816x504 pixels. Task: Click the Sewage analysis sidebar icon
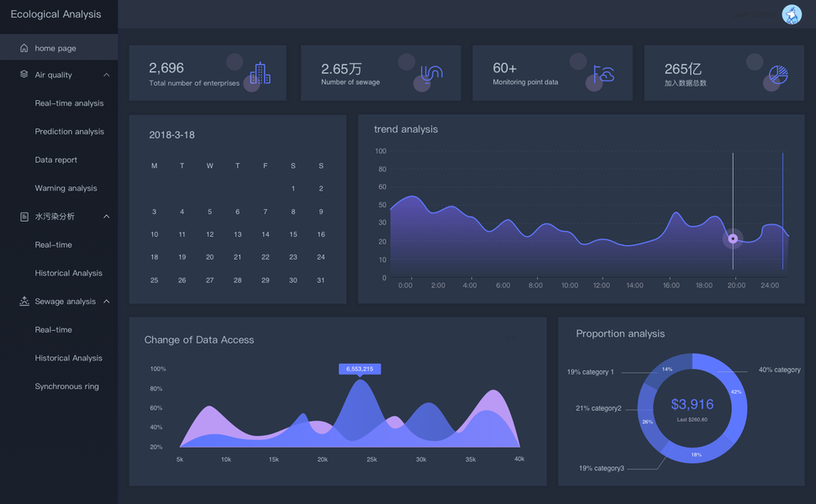pos(24,302)
